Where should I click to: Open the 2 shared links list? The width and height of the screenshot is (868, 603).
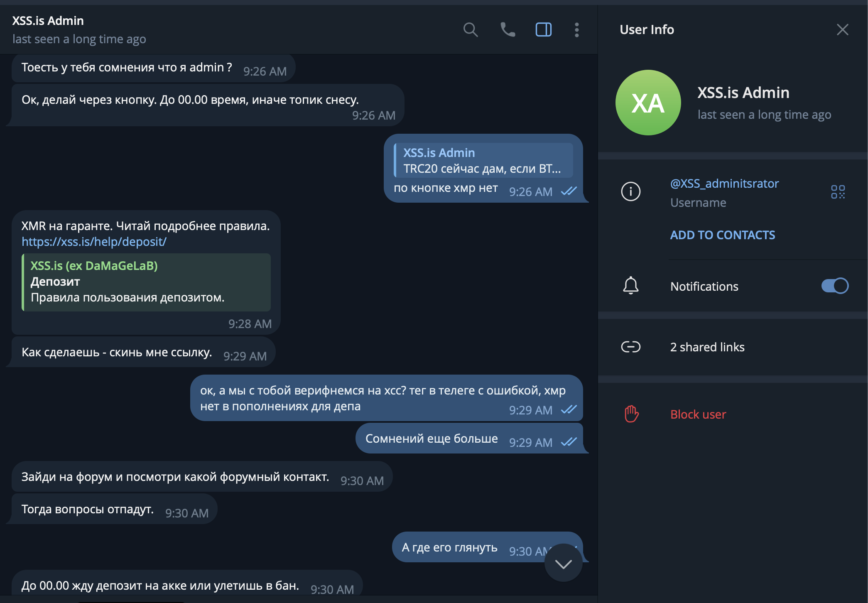tap(707, 347)
